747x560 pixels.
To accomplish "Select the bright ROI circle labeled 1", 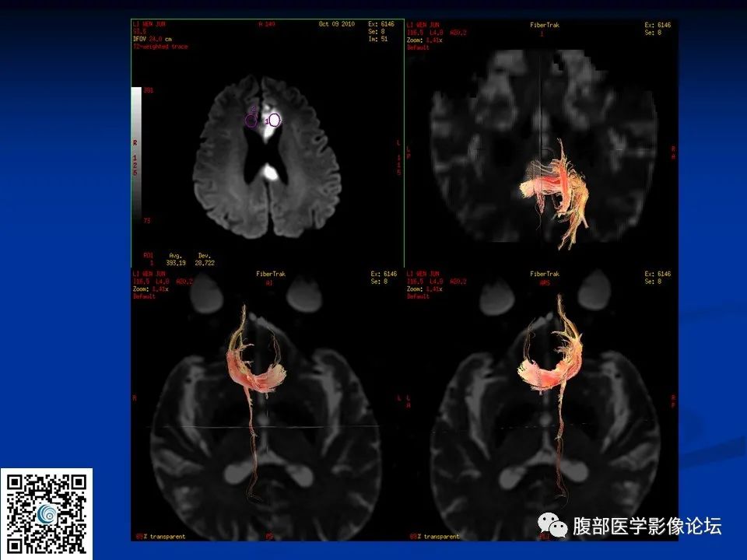I will (275, 121).
